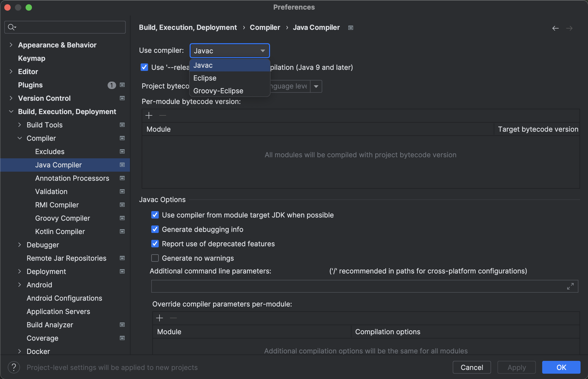The width and height of the screenshot is (588, 379).
Task: Click the back navigation arrow icon
Action: pyautogui.click(x=555, y=28)
